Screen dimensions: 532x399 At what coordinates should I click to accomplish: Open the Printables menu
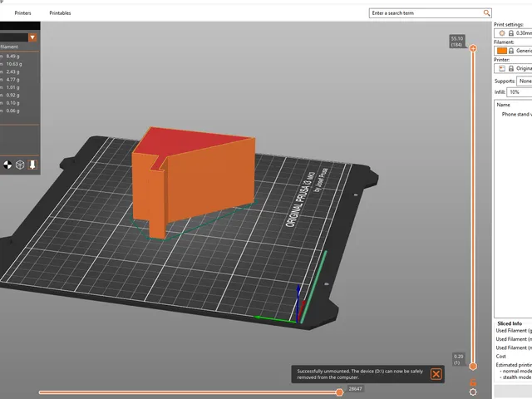60,13
